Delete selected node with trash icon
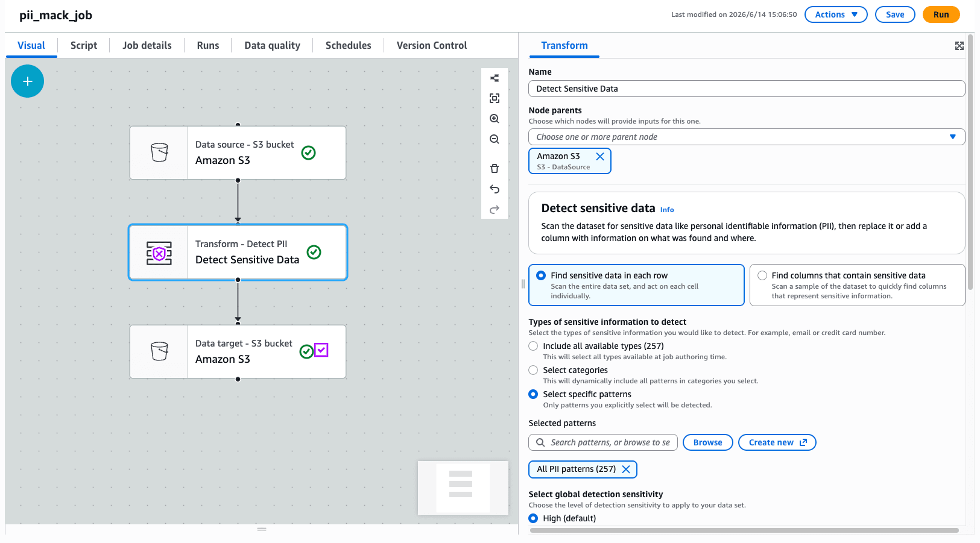980x543 pixels. 495,169
